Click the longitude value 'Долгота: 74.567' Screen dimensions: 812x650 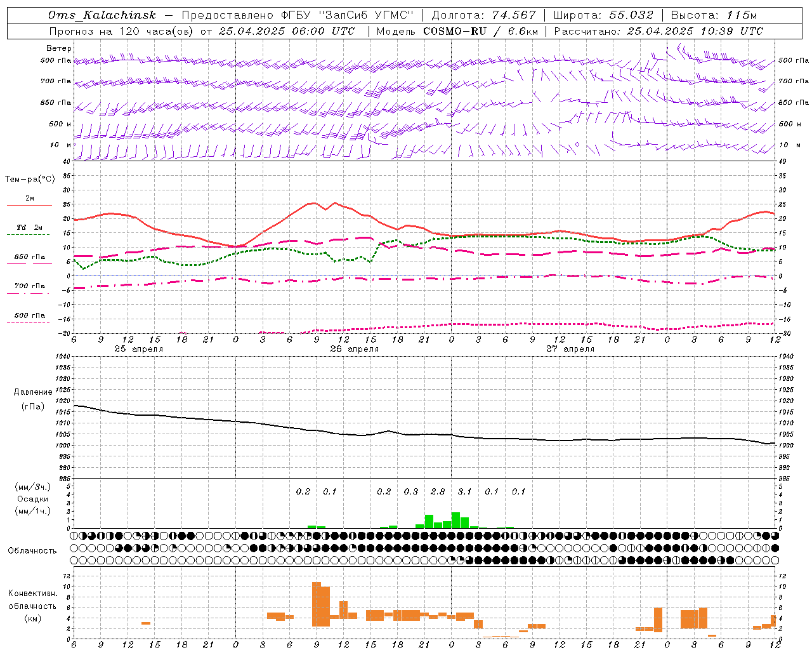pyautogui.click(x=483, y=15)
